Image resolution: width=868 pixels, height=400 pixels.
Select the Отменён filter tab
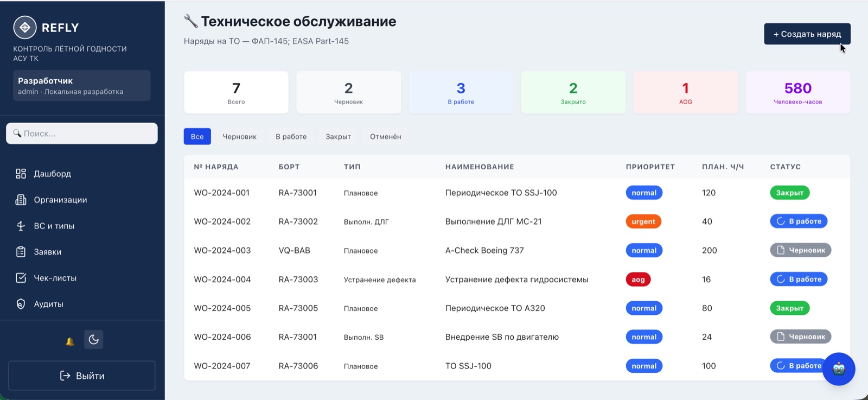pyautogui.click(x=386, y=137)
